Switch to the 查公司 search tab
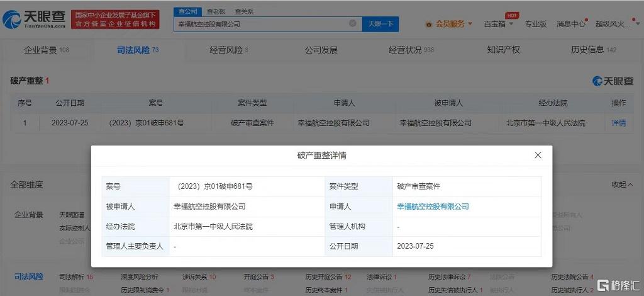644x296 pixels. [x=187, y=11]
